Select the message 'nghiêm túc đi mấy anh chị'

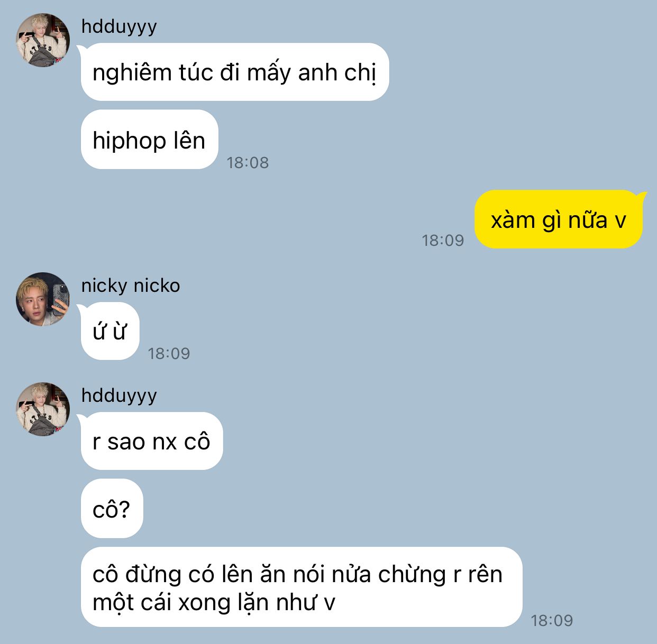point(235,72)
